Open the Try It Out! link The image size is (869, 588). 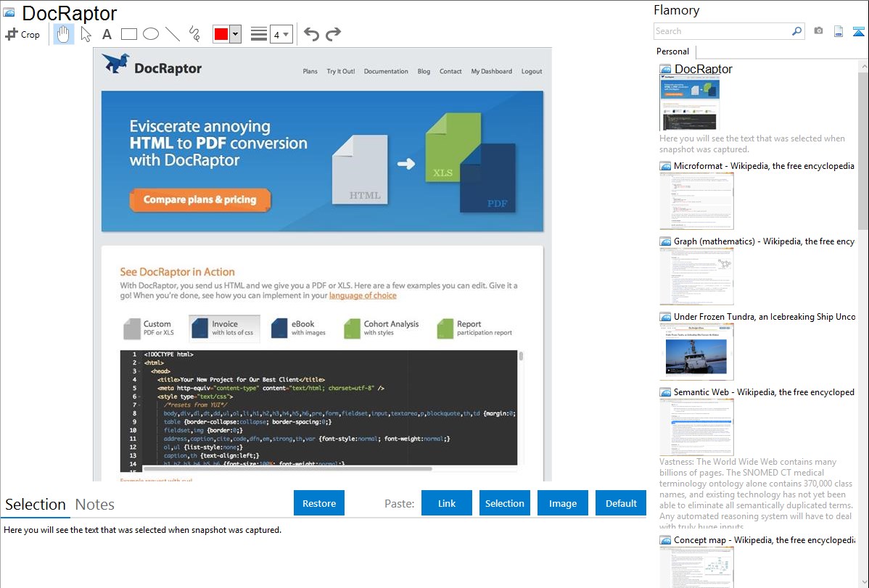(x=341, y=72)
